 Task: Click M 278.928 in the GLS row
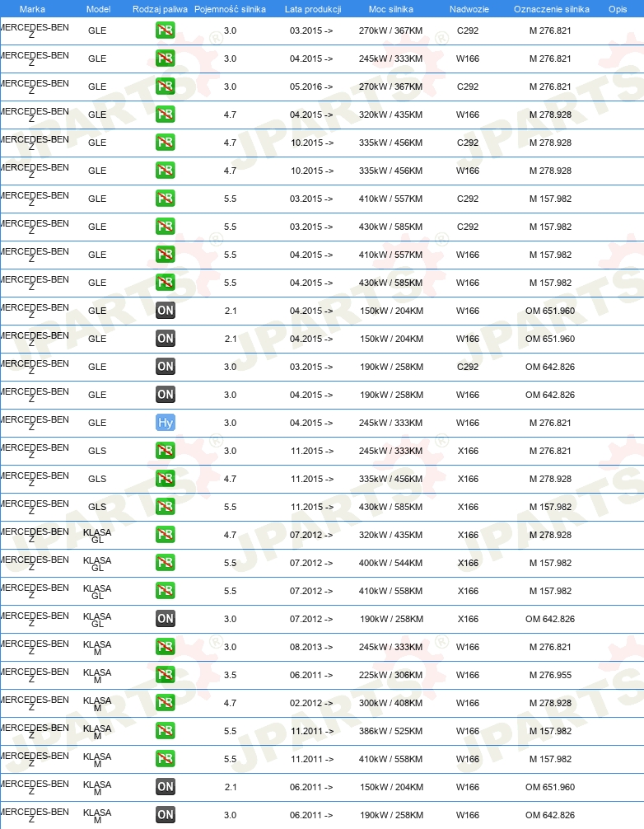(x=550, y=479)
